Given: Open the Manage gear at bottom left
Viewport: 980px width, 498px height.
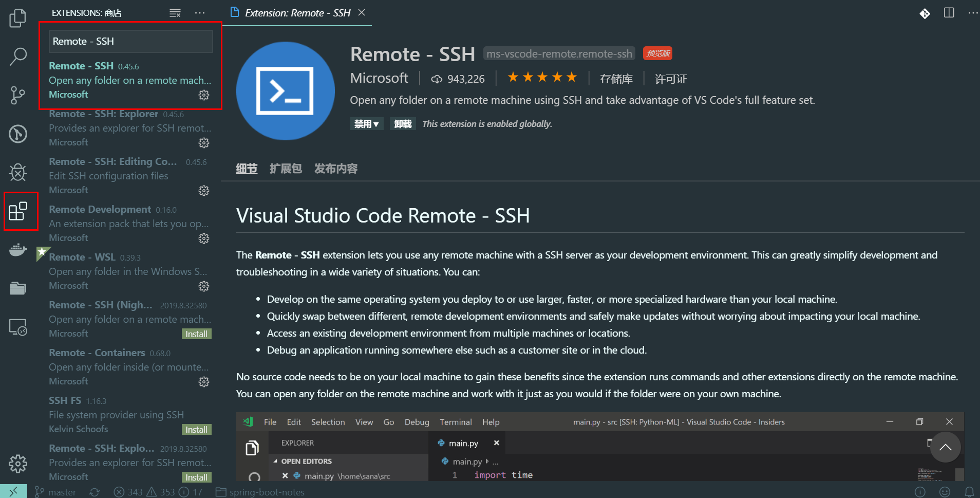Looking at the screenshot, I should pyautogui.click(x=18, y=464).
